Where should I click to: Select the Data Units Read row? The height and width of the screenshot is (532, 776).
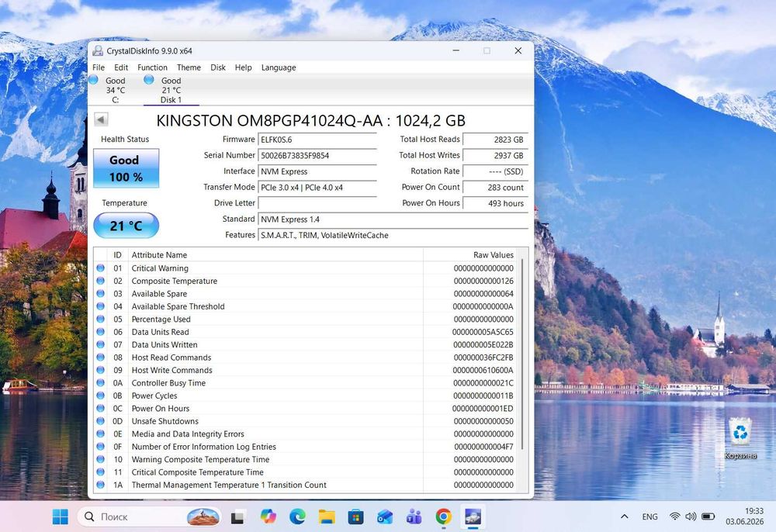click(x=305, y=332)
